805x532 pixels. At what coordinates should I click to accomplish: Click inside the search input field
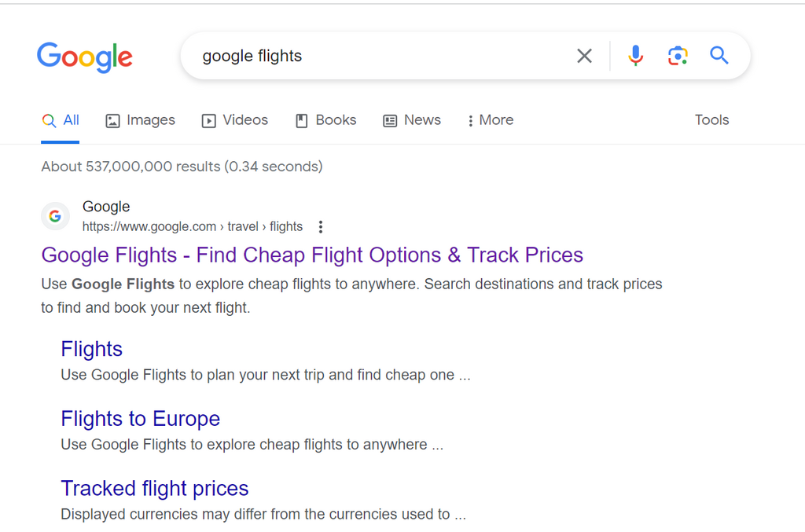click(354, 56)
